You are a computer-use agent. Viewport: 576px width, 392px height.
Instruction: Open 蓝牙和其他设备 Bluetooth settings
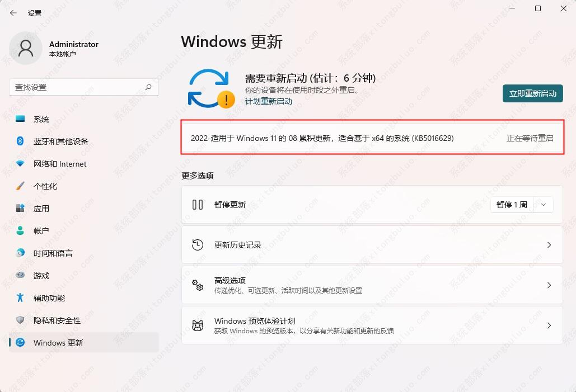60,141
